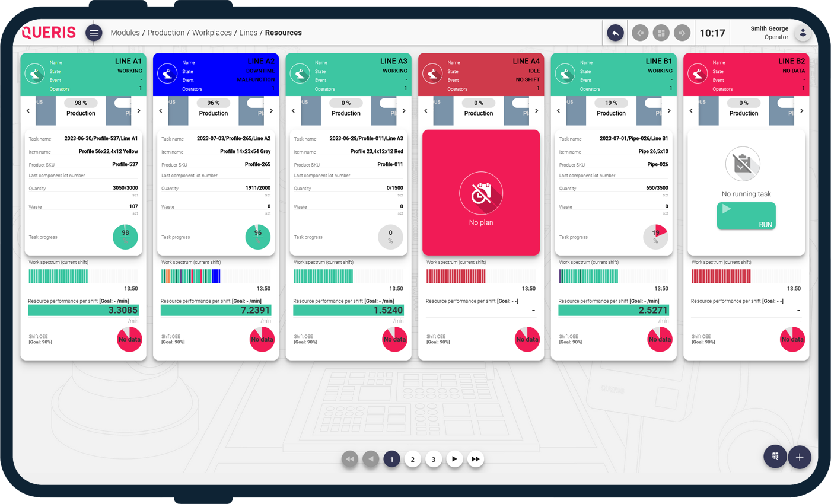Go to page 2 in pagination
The image size is (831, 504).
(412, 459)
